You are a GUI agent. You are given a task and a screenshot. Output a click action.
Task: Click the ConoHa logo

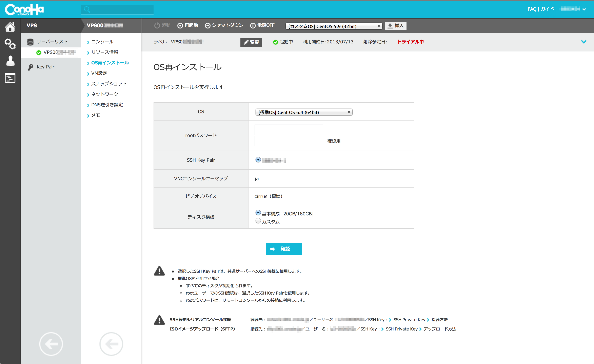(24, 10)
